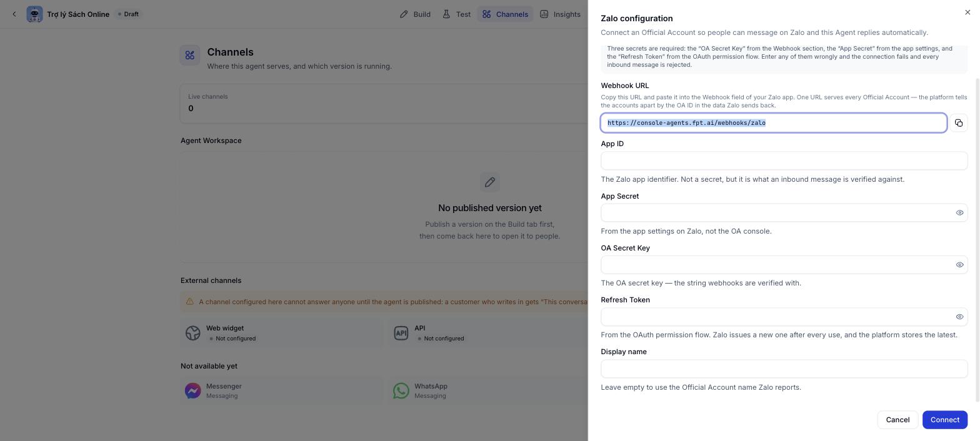Show the OA Secret Key with the eye icon
This screenshot has height=441, width=980.
(959, 265)
